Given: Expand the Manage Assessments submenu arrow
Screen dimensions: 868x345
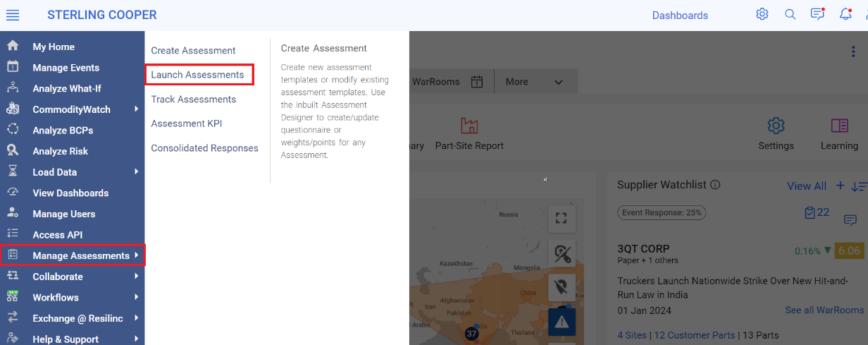Looking at the screenshot, I should (x=136, y=255).
